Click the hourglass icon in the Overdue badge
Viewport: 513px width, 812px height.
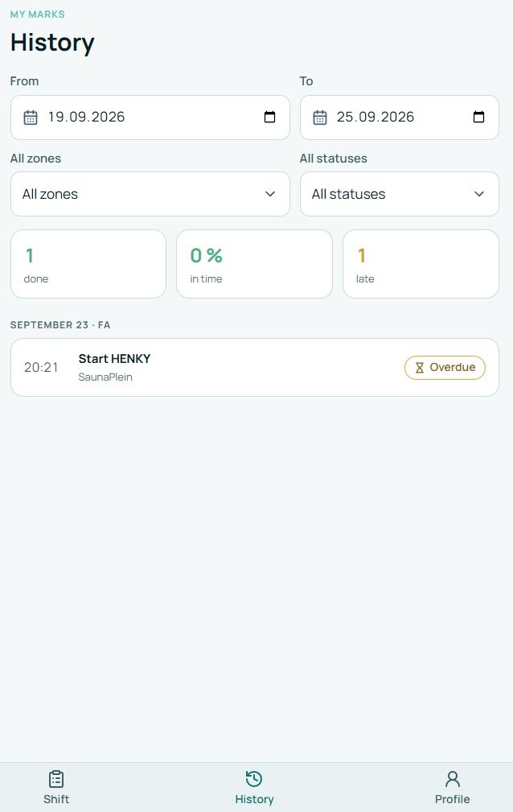[420, 368]
